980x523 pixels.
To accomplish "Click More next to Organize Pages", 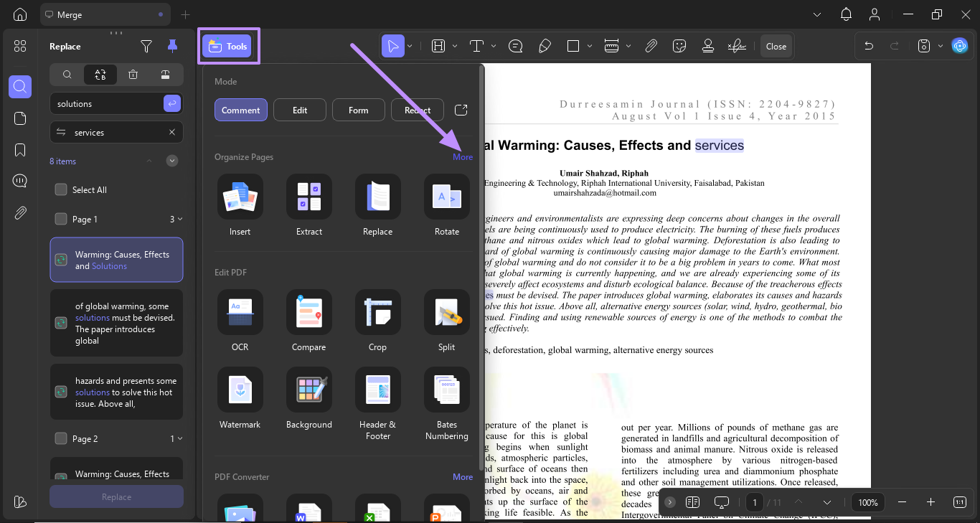I will [x=463, y=156].
